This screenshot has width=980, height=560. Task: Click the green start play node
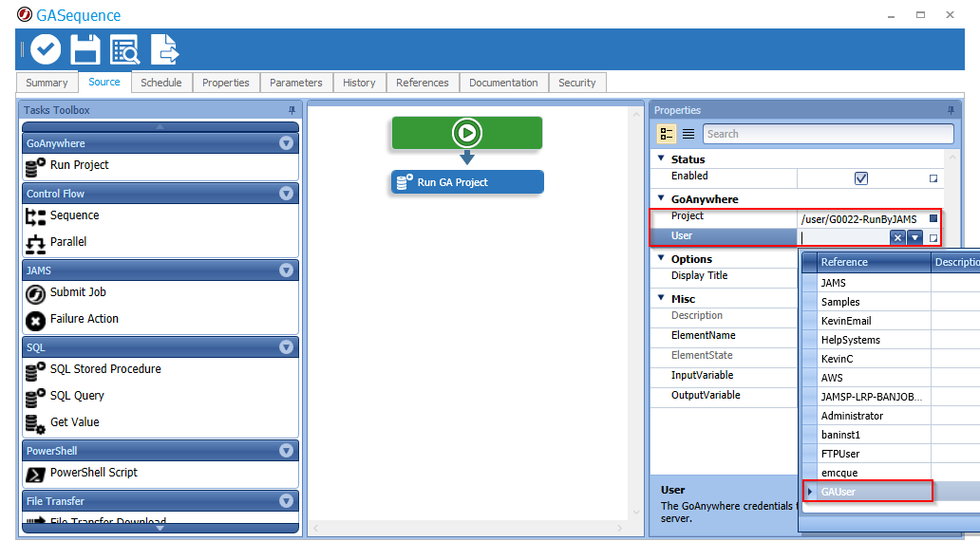(467, 133)
